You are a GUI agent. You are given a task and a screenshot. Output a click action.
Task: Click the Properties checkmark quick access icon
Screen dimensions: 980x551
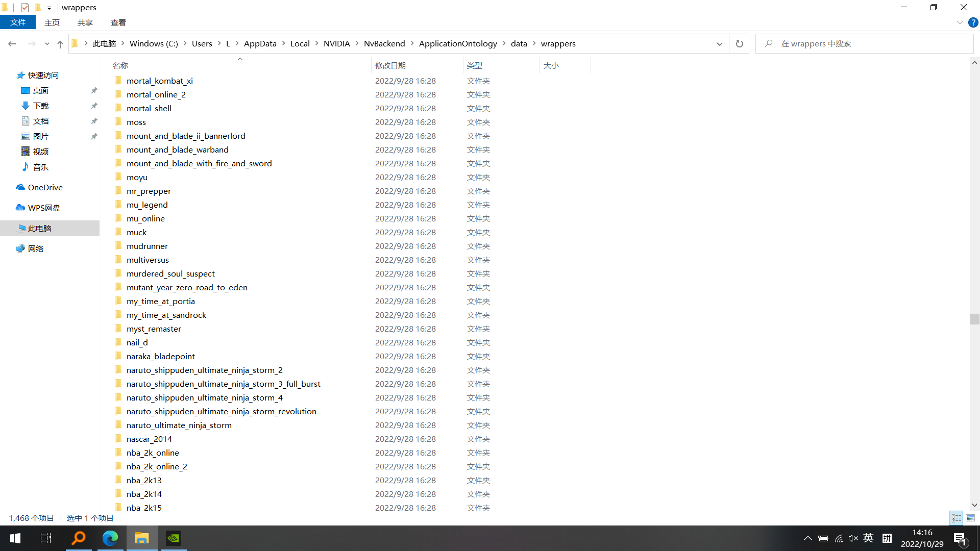pyautogui.click(x=24, y=8)
